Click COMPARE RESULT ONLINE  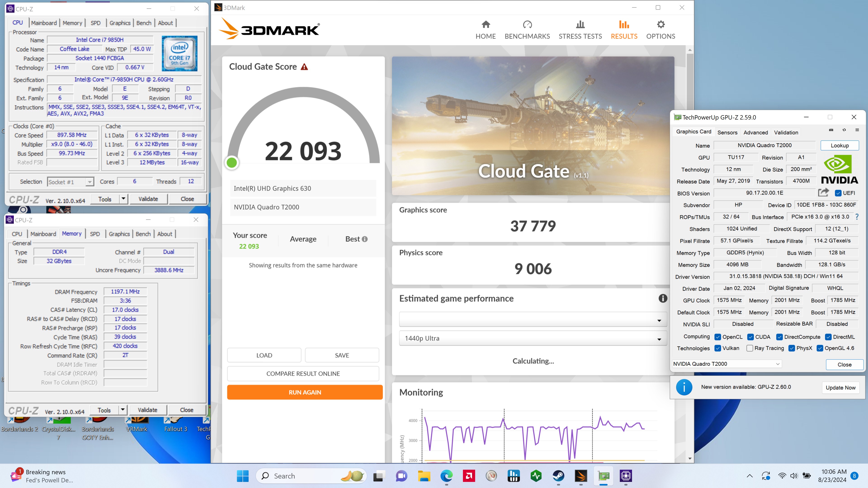(303, 373)
